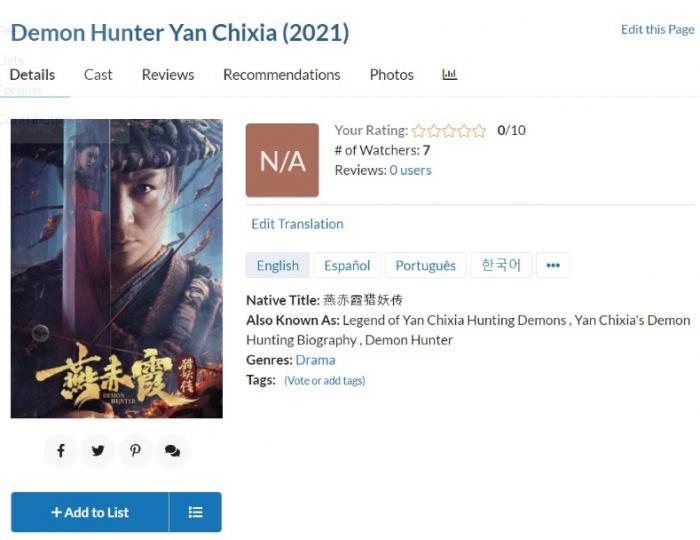Open the Edit this Page link

(x=658, y=29)
